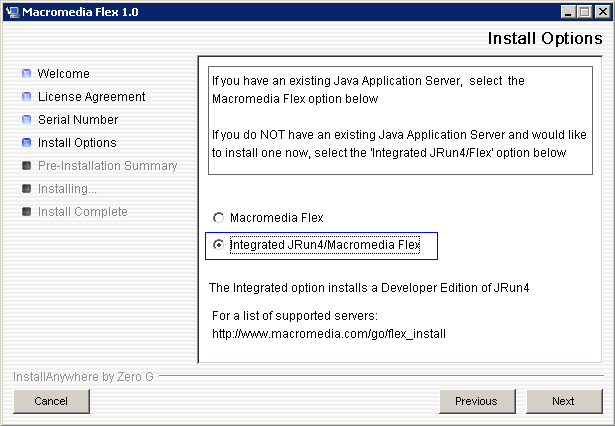Click the Install Complete step bullet icon
615x426 pixels.
click(26, 212)
